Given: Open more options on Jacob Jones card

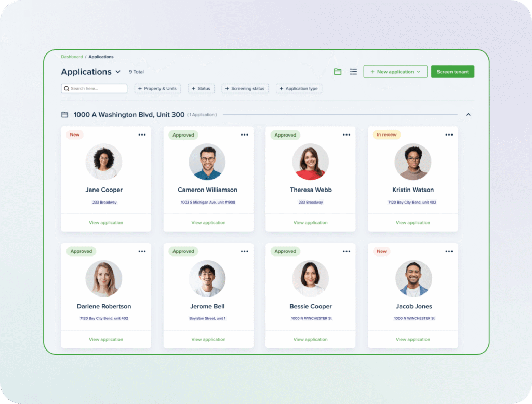Looking at the screenshot, I should pos(449,251).
